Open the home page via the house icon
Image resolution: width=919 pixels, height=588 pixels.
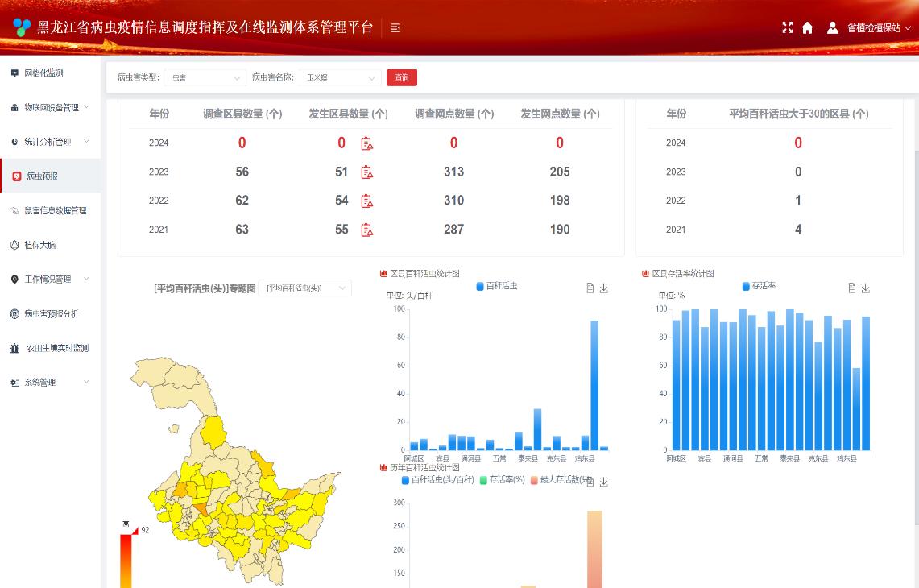click(x=808, y=27)
